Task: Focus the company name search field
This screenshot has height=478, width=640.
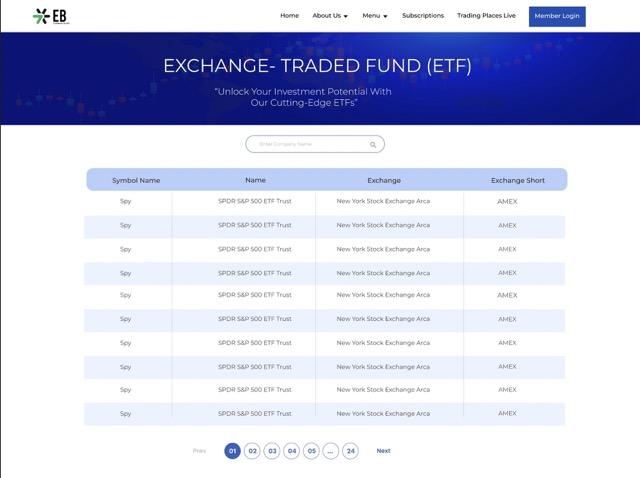Action: tap(315, 144)
